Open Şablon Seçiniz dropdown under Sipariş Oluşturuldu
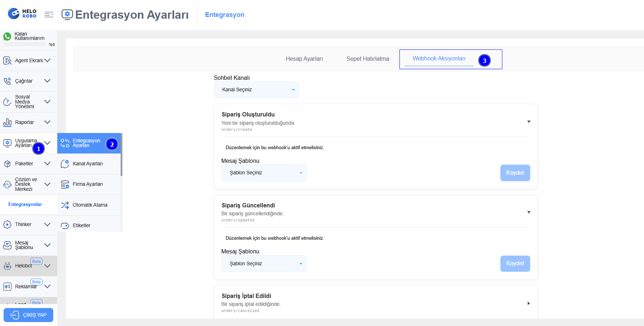 pos(264,173)
